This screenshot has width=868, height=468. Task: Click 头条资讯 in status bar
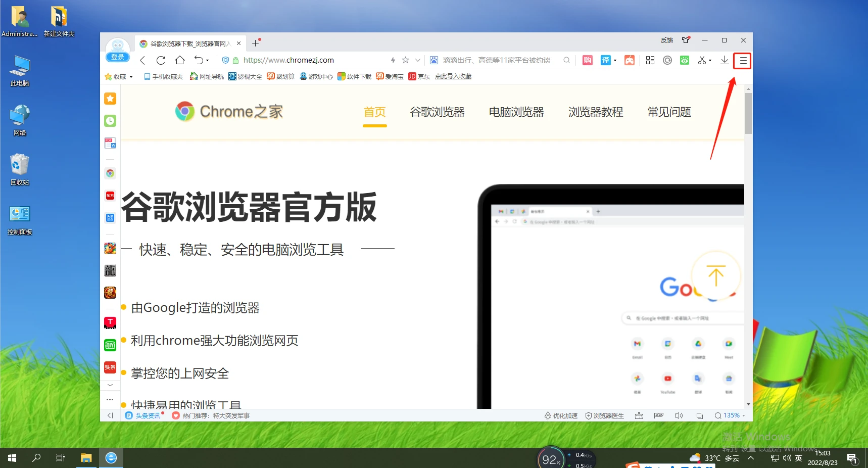pyautogui.click(x=143, y=415)
